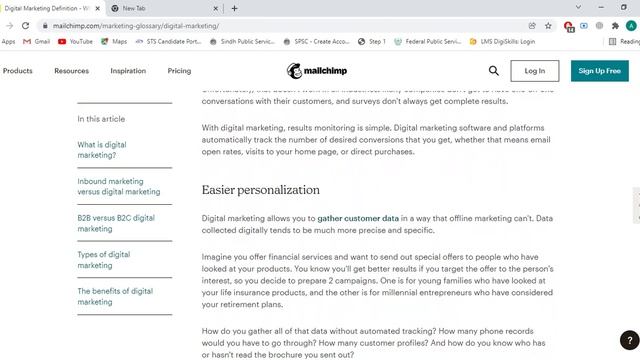Close the Digital Marketing Definition tab
This screenshot has width=640, height=360.
[x=98, y=8]
